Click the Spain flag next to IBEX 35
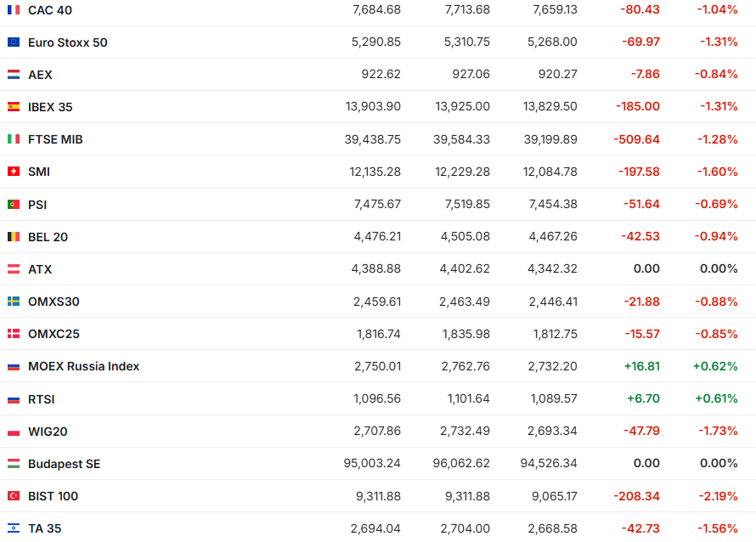 (x=14, y=107)
